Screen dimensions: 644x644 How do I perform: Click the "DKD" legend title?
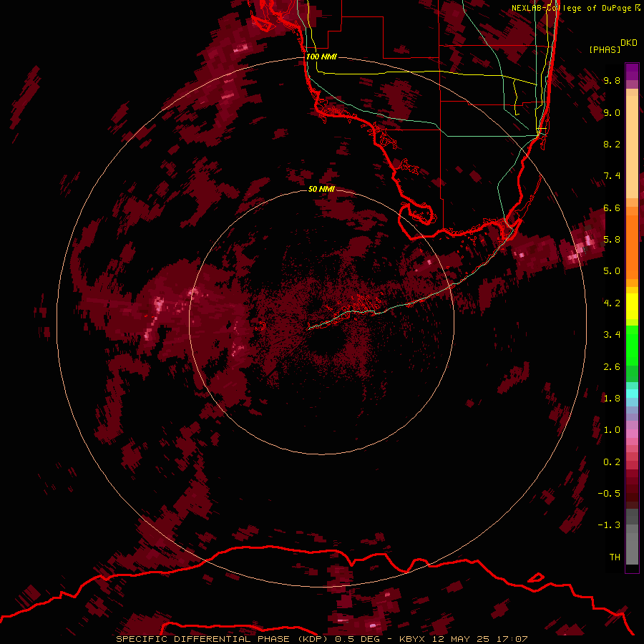628,43
